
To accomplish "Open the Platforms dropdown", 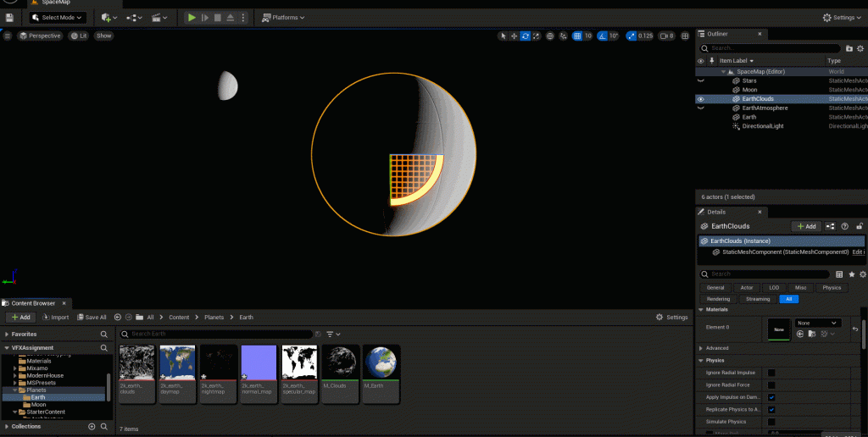I will 283,17.
